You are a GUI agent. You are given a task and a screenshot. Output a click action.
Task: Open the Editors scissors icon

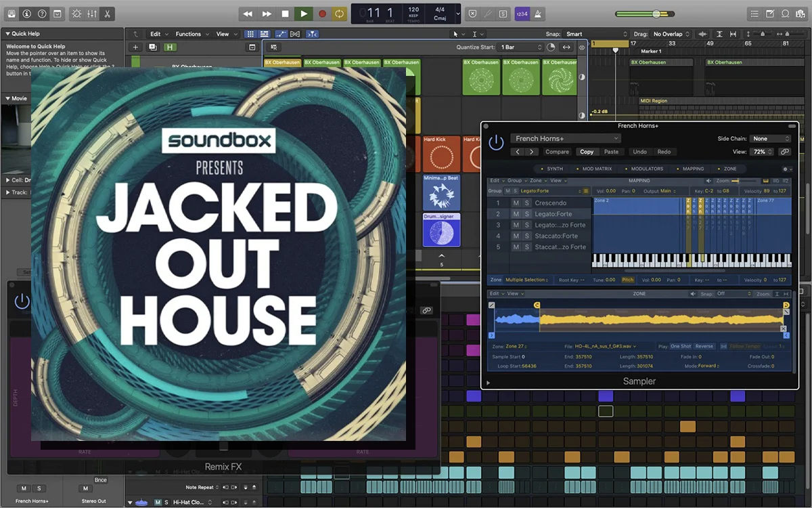pyautogui.click(x=107, y=14)
